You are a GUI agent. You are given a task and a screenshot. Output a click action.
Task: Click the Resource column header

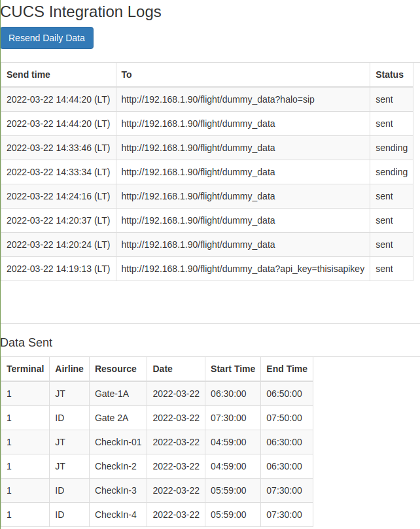click(115, 369)
